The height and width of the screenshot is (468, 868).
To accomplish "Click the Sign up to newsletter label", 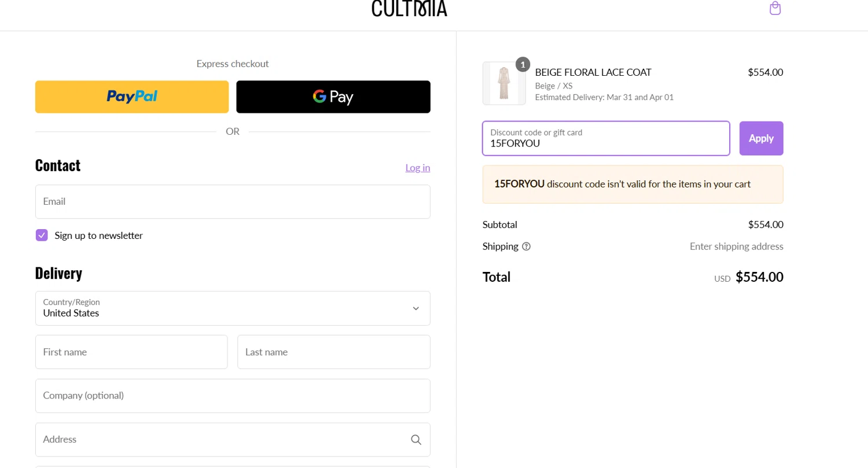I will click(98, 235).
